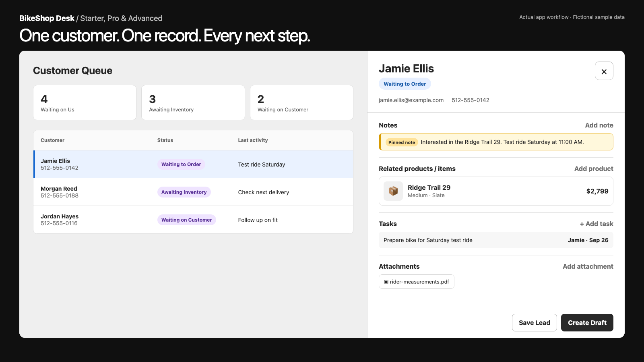Viewport: 644px width, 362px height.
Task: Click the Status column header
Action: 165,140
